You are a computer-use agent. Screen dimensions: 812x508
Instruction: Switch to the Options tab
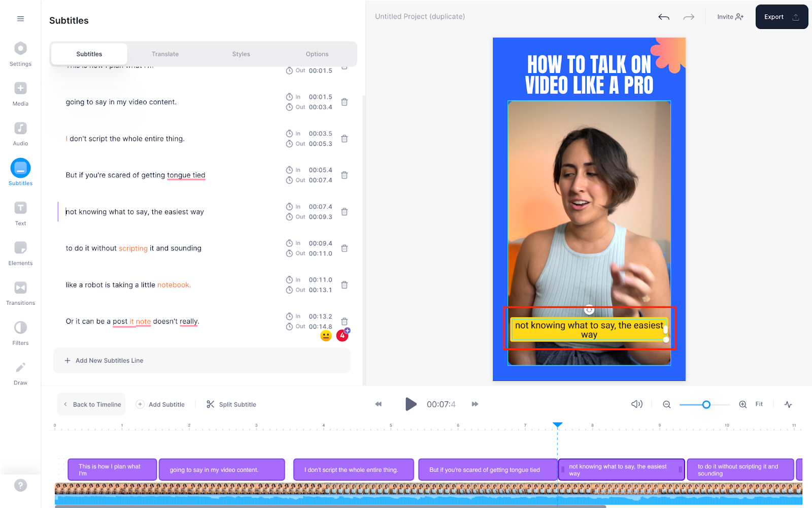(x=317, y=54)
